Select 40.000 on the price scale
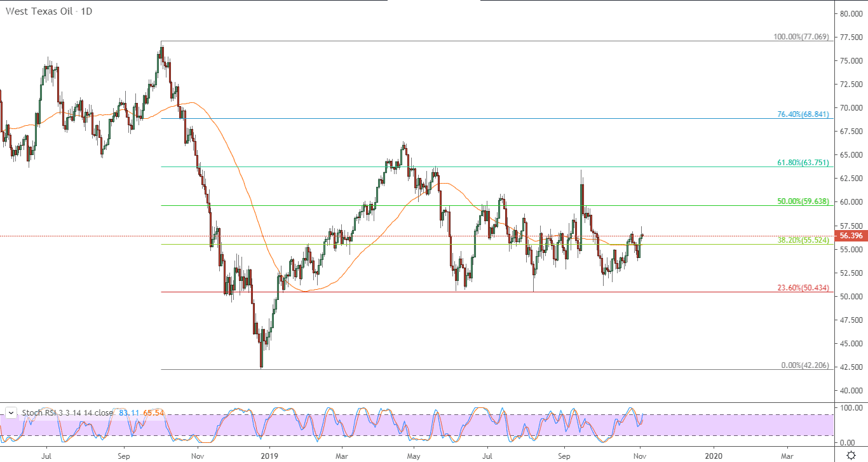Image resolution: width=868 pixels, height=462 pixels. (x=851, y=391)
